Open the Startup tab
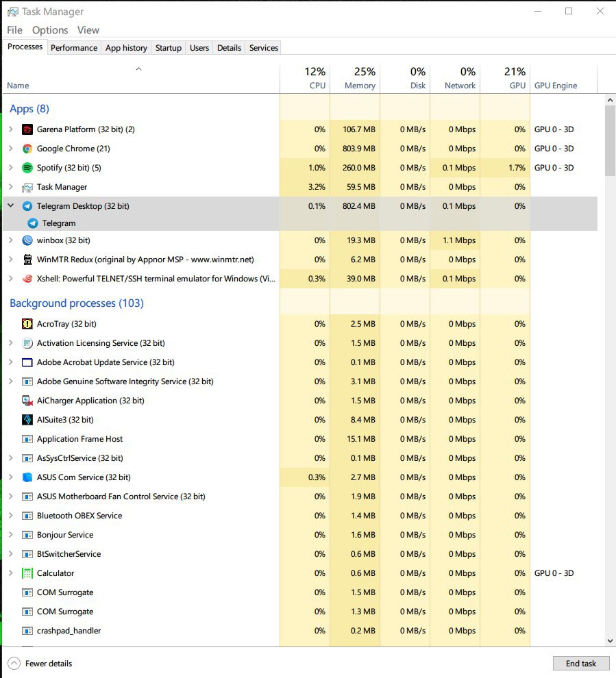 click(x=169, y=48)
